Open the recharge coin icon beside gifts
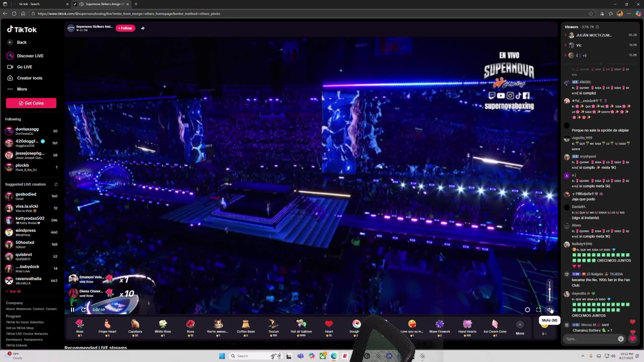The width and height of the screenshot is (644, 362). pos(544,325)
